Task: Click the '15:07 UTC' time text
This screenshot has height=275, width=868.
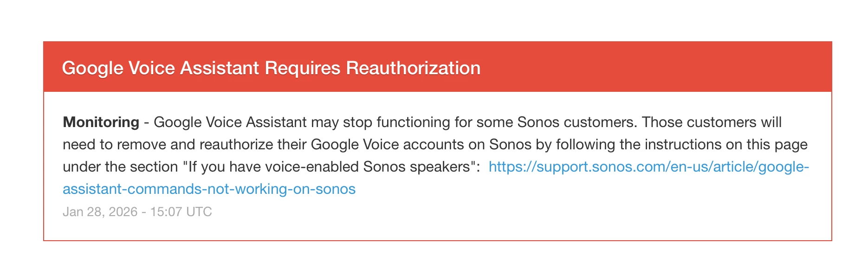Action: (181, 212)
